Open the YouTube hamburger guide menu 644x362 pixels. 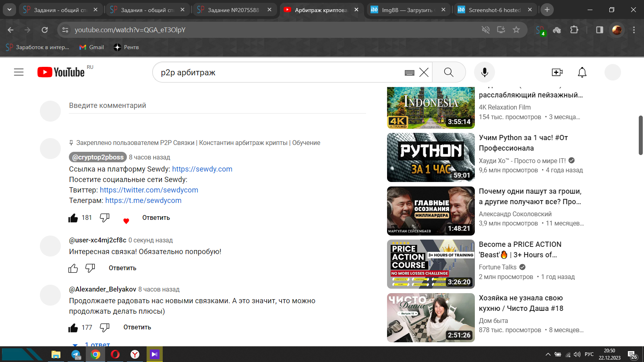19,72
